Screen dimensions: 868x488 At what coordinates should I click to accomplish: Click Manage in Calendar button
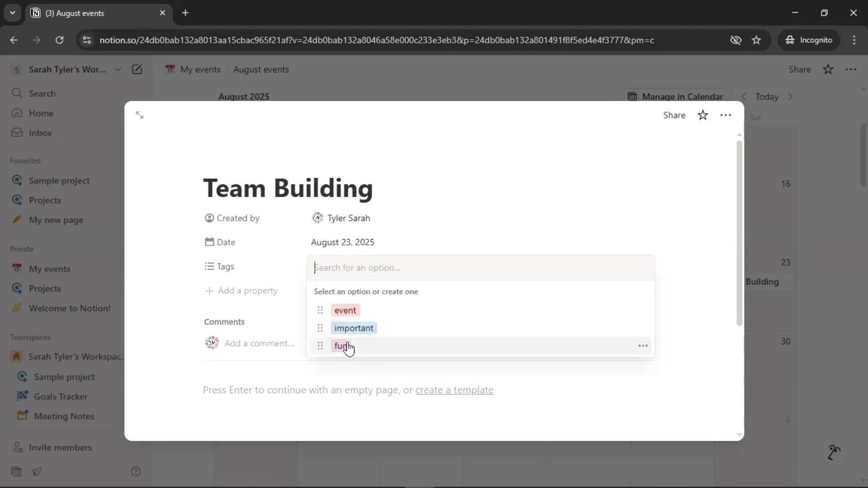pos(675,97)
